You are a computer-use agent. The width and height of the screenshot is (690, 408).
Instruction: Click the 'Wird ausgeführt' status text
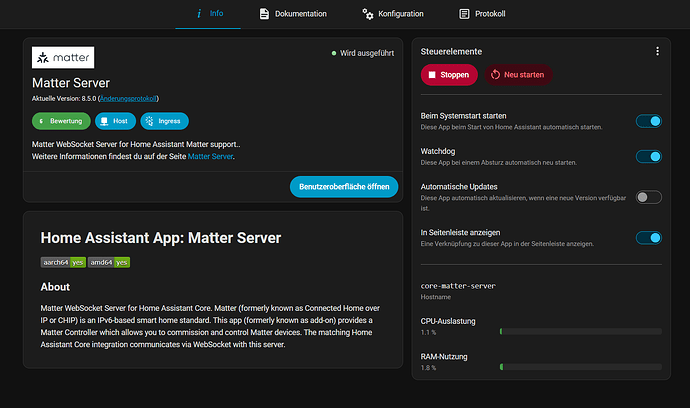point(367,53)
